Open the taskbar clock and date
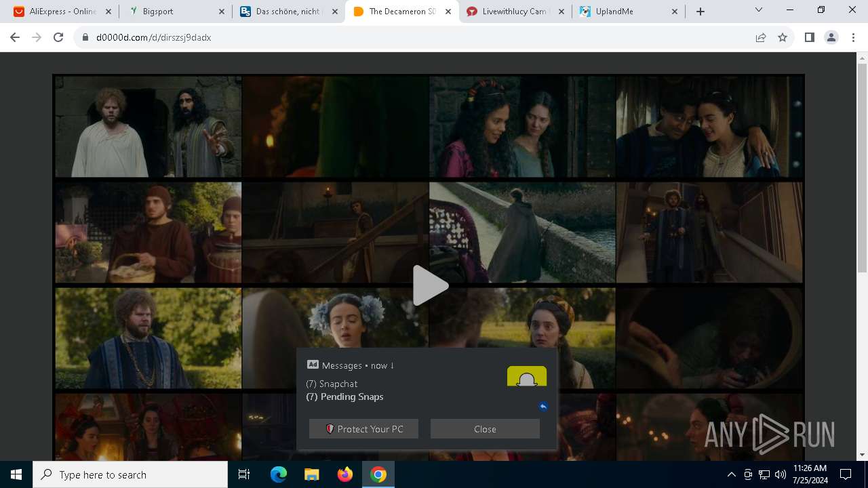 pos(810,474)
